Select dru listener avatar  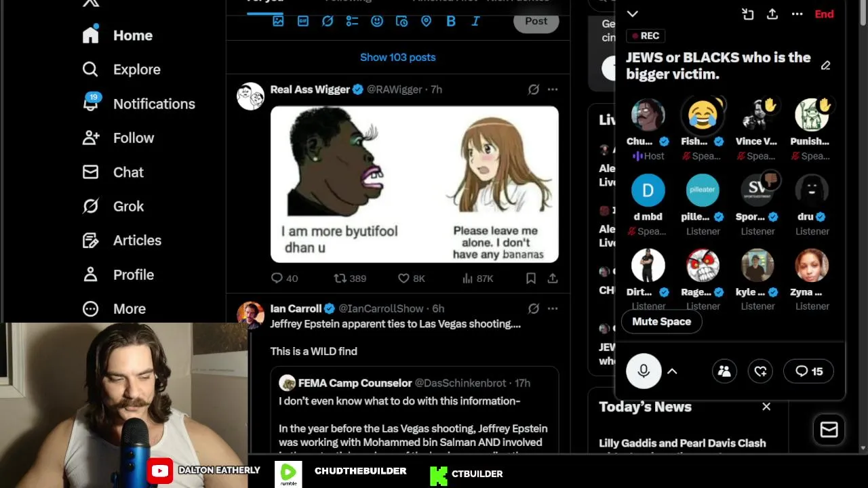tap(812, 190)
